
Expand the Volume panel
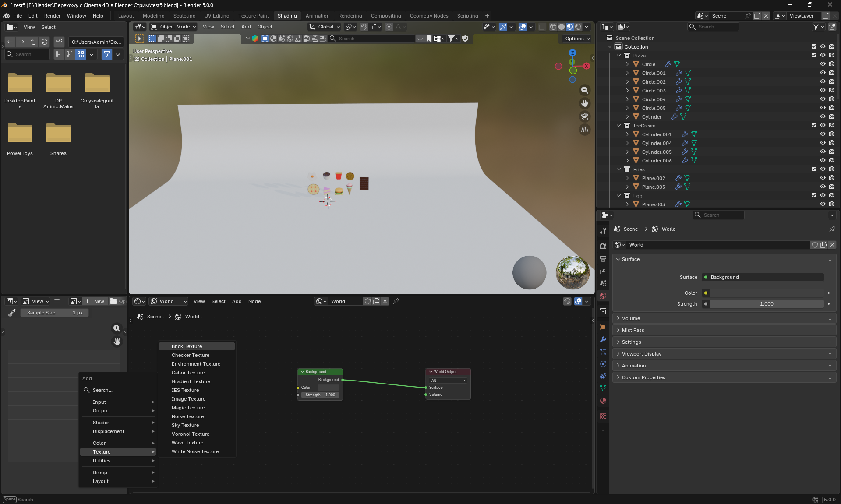tap(631, 318)
